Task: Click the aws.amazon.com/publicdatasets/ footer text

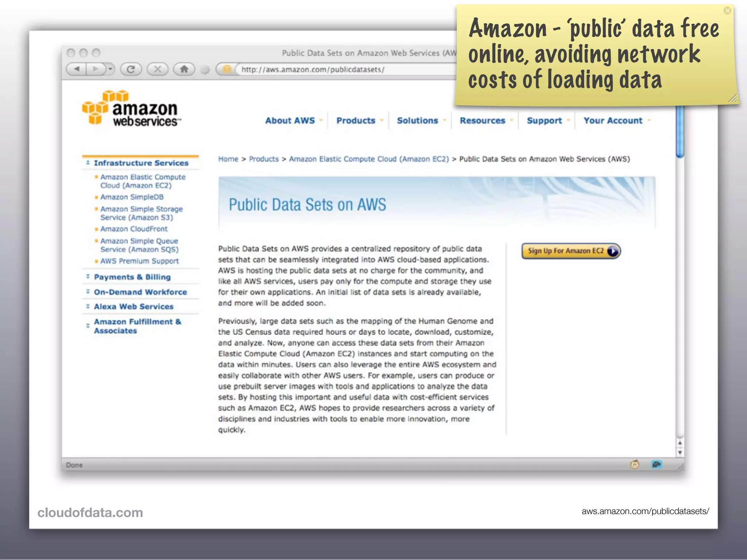Action: pyautogui.click(x=645, y=511)
